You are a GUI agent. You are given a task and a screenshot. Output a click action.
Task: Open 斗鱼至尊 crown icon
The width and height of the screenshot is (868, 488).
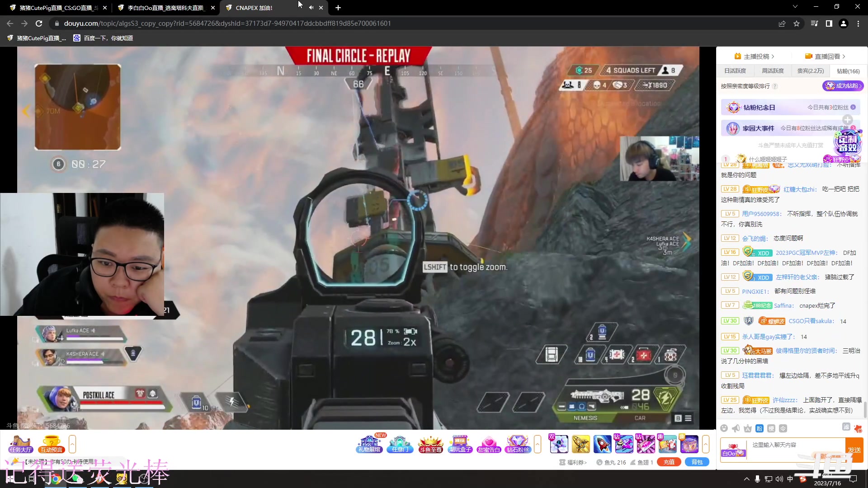click(430, 444)
